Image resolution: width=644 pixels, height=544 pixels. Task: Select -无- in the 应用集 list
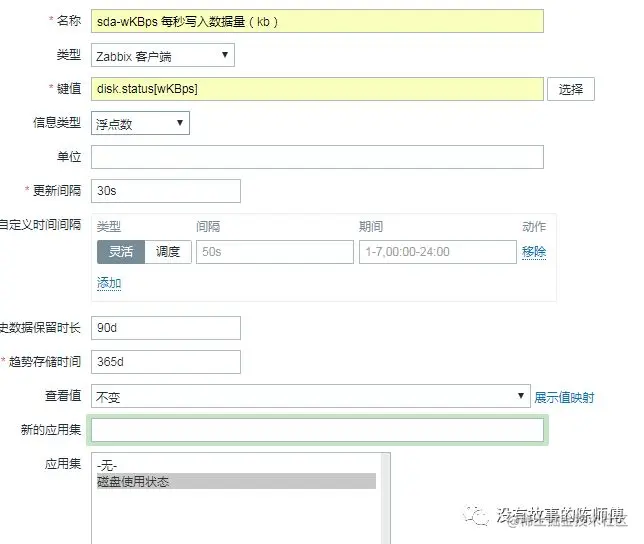(236, 466)
